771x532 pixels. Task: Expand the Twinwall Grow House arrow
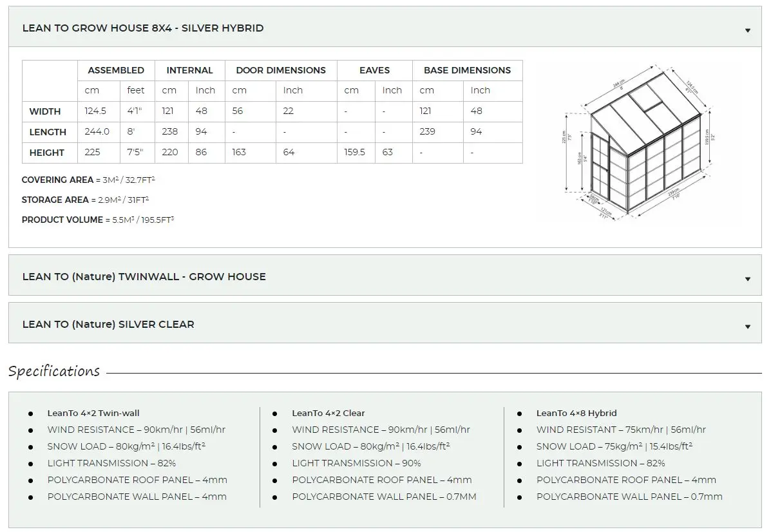(747, 280)
